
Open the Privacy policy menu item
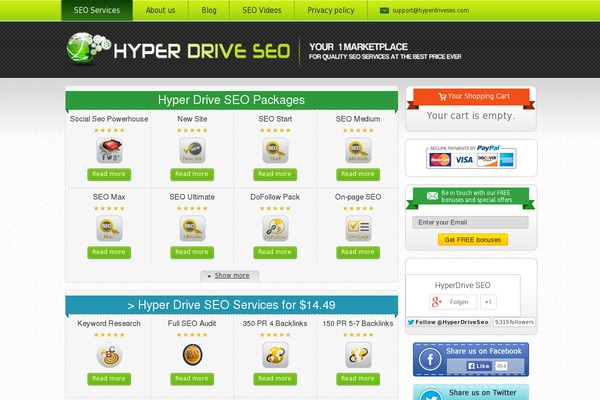tap(331, 10)
